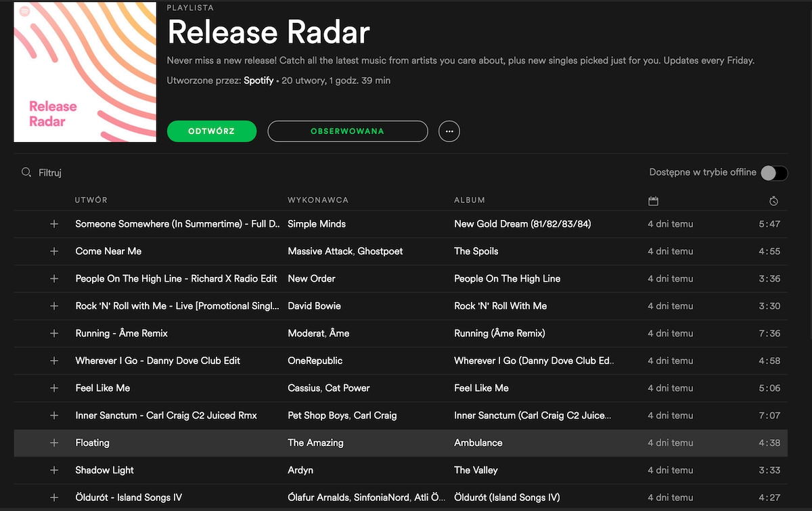Viewport: 812px width, 511px height.
Task: Sort tracks by UTWÓR column header
Action: [x=91, y=200]
